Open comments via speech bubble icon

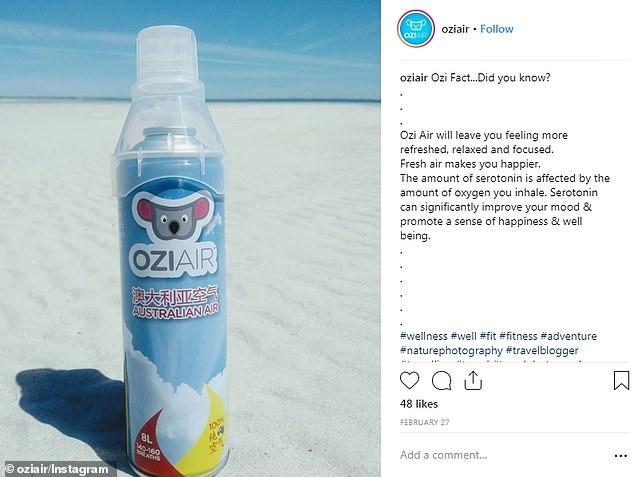pos(441,381)
